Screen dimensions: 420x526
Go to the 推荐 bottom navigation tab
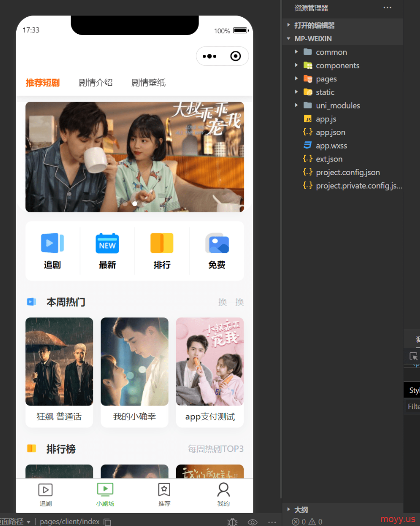(164, 495)
